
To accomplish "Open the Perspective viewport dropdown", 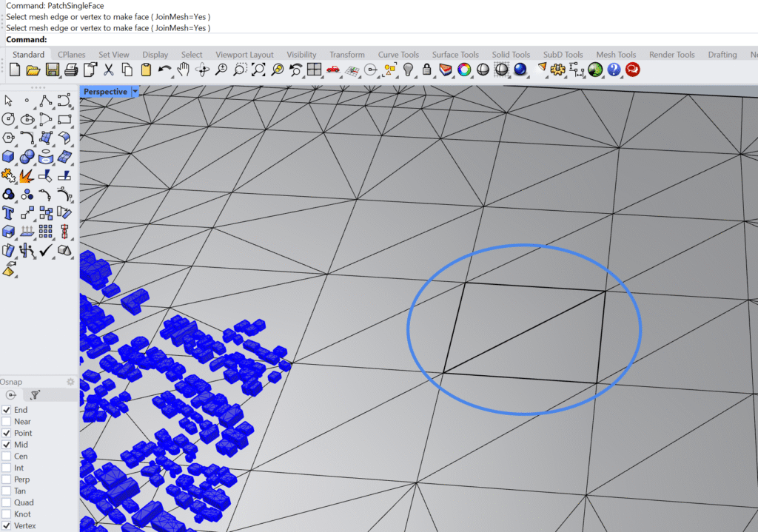I will [134, 92].
